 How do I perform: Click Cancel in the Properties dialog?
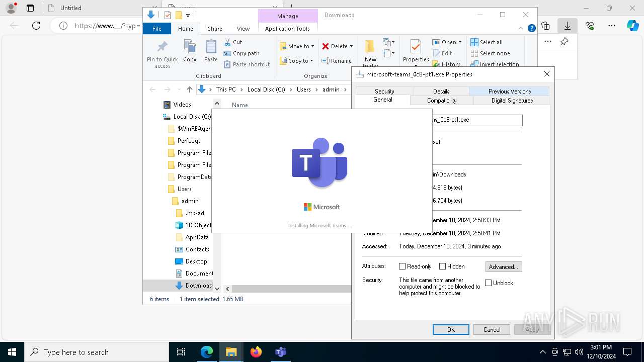click(492, 329)
